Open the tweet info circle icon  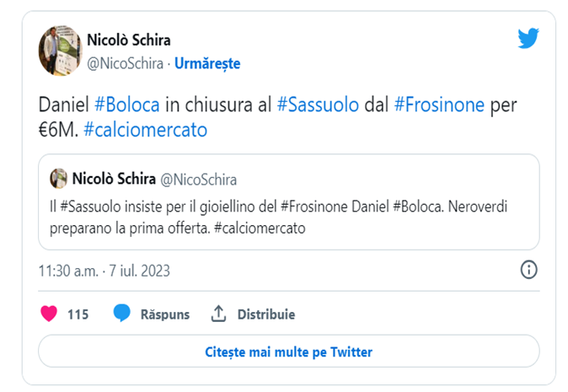[x=528, y=270]
